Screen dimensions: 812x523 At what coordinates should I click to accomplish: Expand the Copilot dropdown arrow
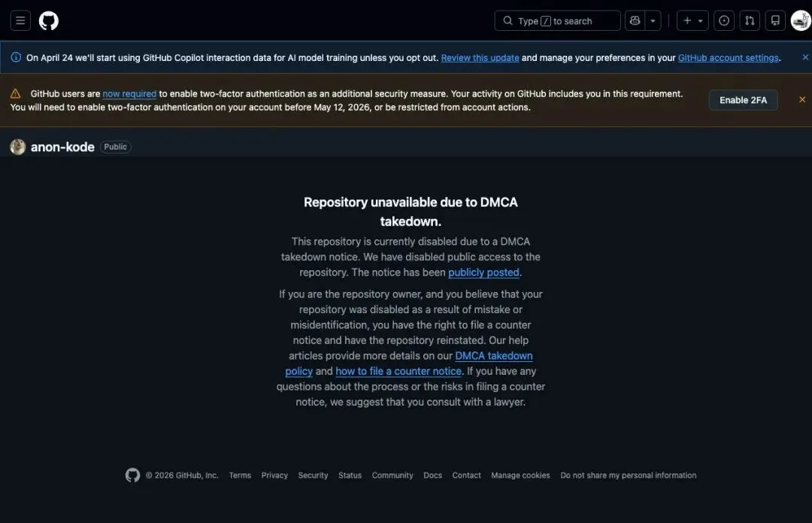click(653, 21)
